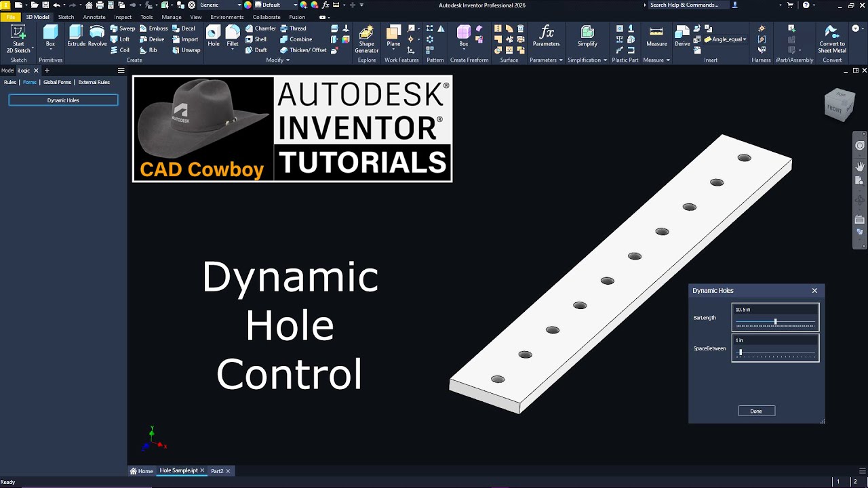This screenshot has width=868, height=488.
Task: Select the Freeform Box tool
Action: (464, 37)
